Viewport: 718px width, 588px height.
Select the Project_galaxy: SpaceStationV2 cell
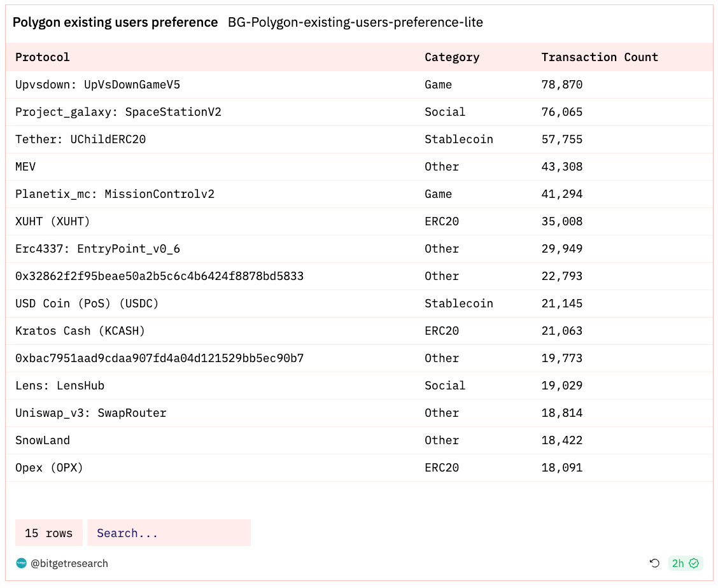(x=118, y=112)
